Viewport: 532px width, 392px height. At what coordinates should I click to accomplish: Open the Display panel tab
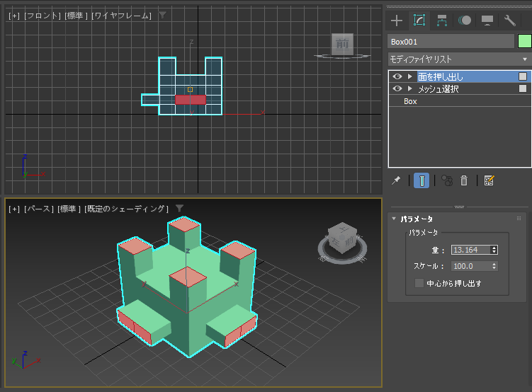487,21
